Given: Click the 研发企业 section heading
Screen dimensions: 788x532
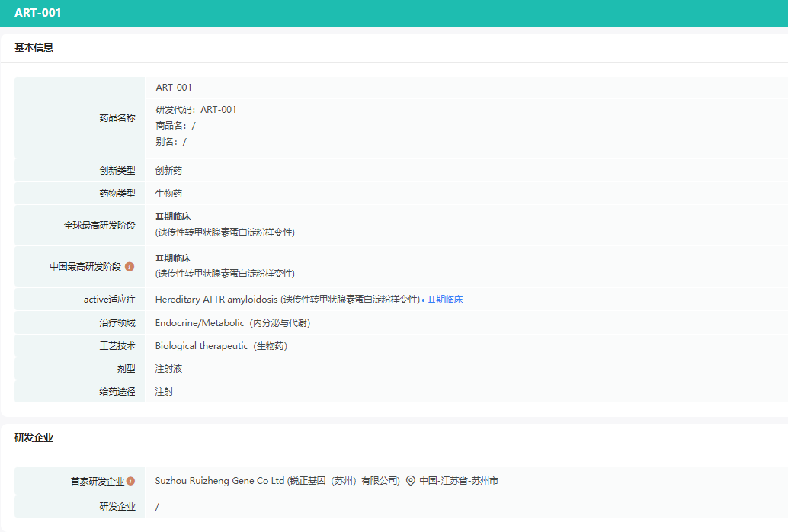Looking at the screenshot, I should (x=34, y=437).
